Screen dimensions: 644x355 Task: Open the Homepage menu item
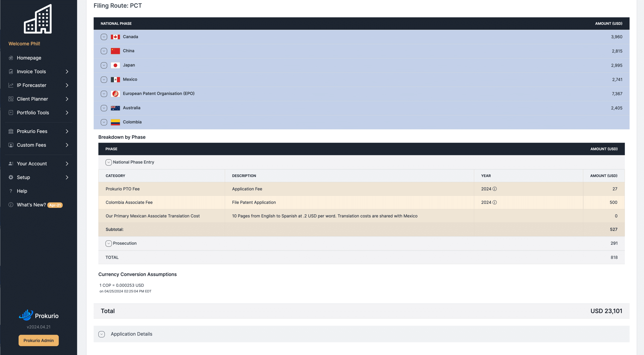pyautogui.click(x=29, y=58)
